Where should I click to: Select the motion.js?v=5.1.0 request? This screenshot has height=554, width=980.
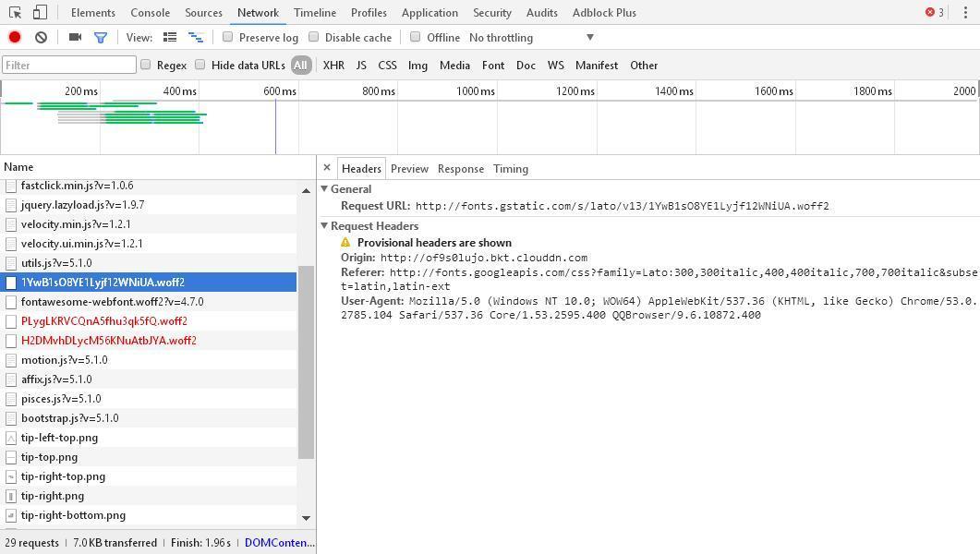tap(149, 360)
